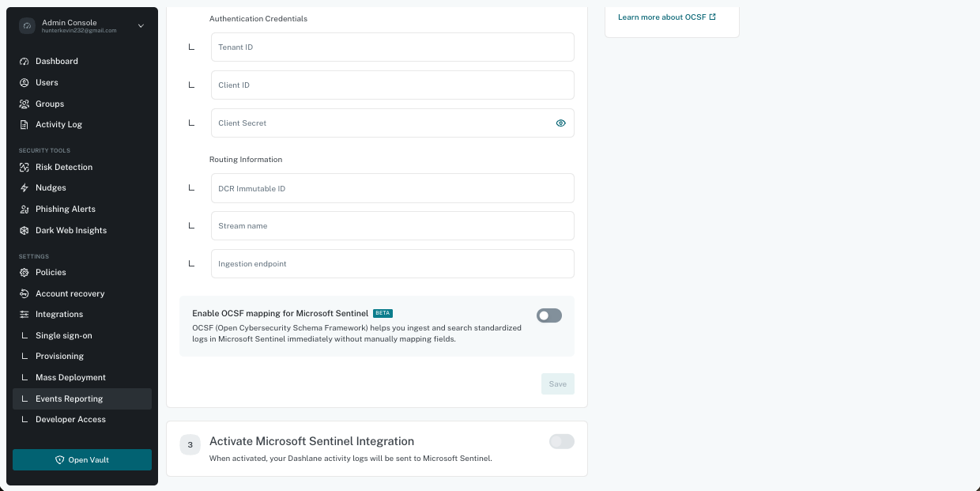
Task: Click the Risk Detection scan icon
Action: point(24,167)
